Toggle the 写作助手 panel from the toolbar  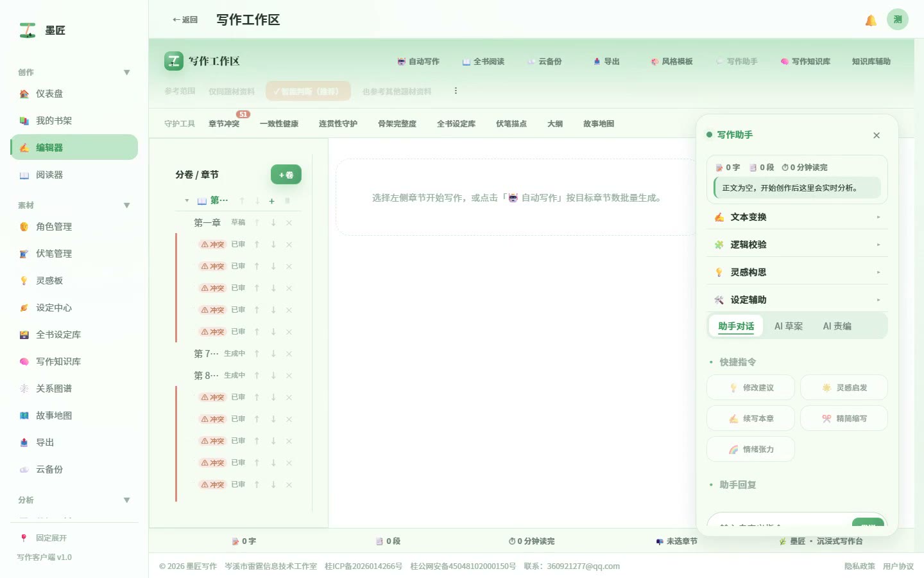pyautogui.click(x=737, y=62)
